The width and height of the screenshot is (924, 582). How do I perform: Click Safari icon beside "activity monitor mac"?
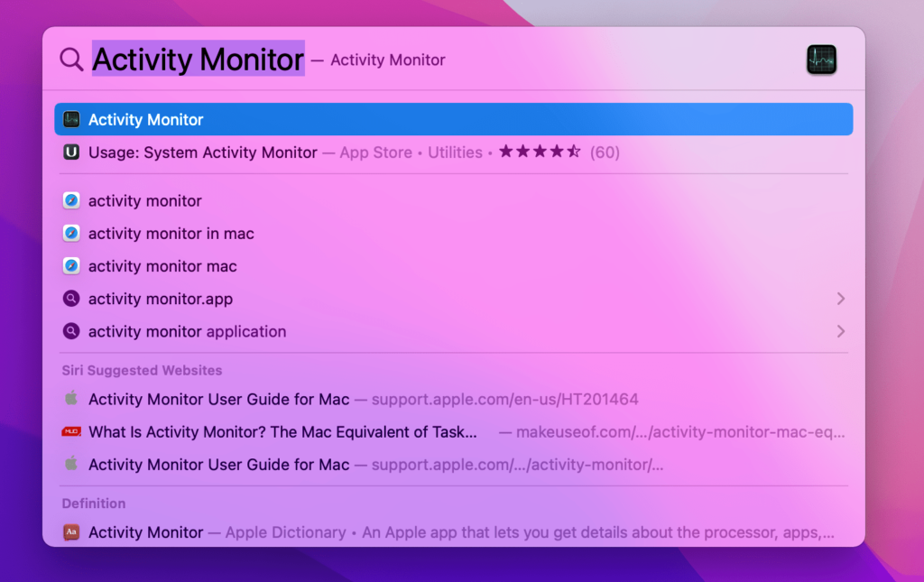click(x=71, y=266)
